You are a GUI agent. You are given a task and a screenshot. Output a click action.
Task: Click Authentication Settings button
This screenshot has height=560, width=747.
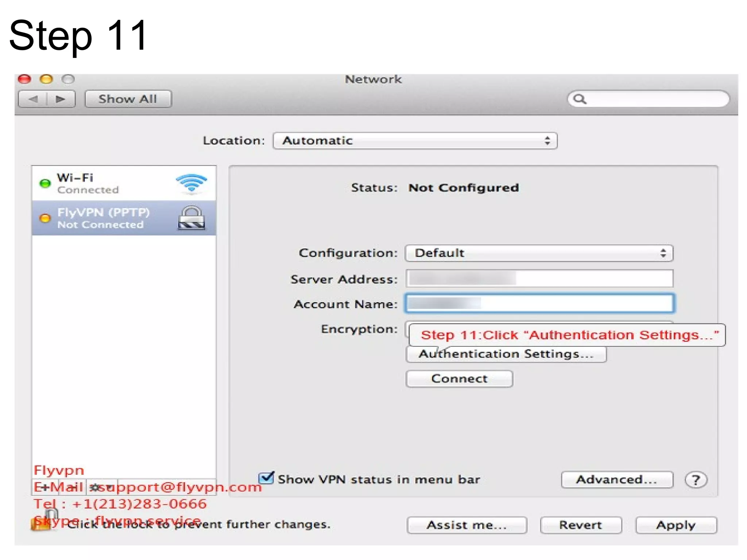(x=506, y=354)
